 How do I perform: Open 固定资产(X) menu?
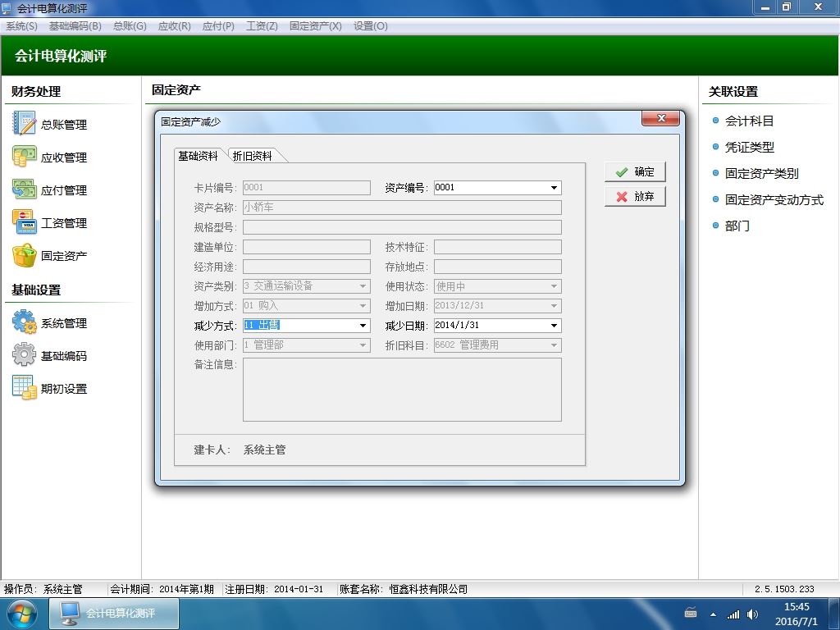316,25
